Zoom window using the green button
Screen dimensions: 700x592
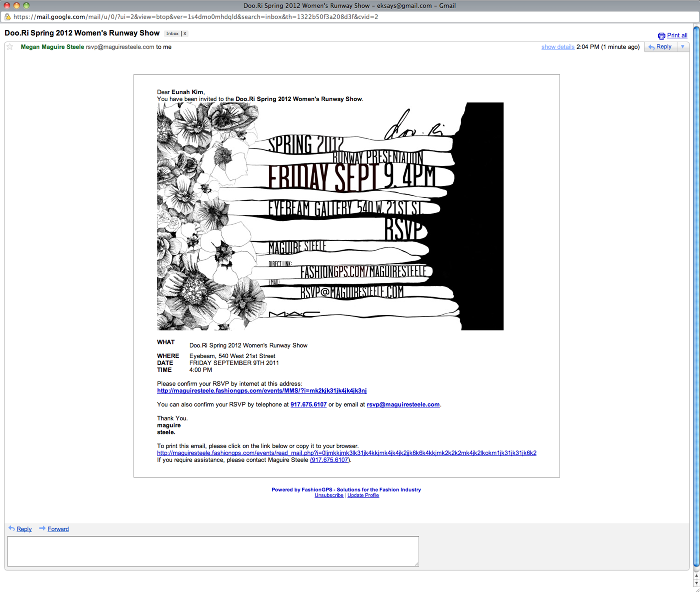[x=26, y=5]
